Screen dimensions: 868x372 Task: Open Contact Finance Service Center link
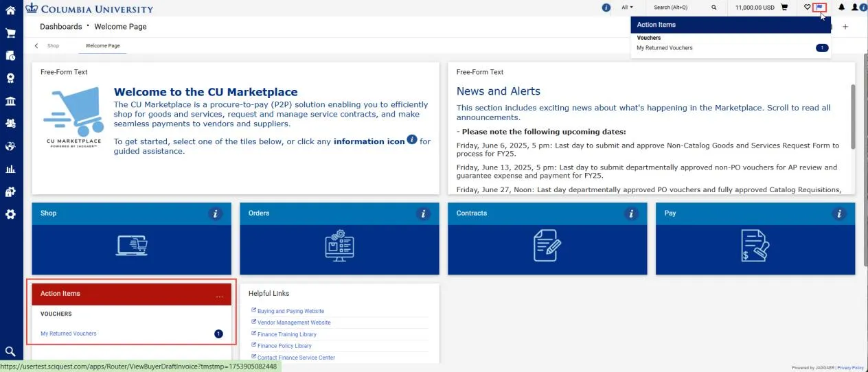pos(296,358)
